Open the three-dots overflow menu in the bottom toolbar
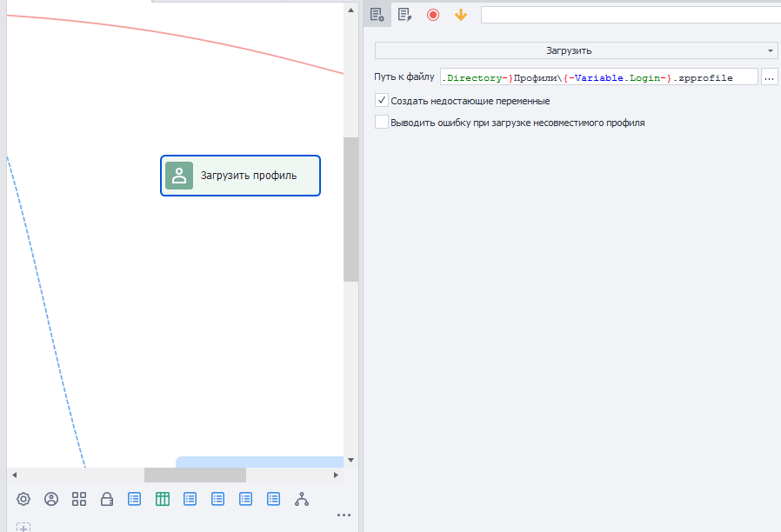 pos(344,515)
